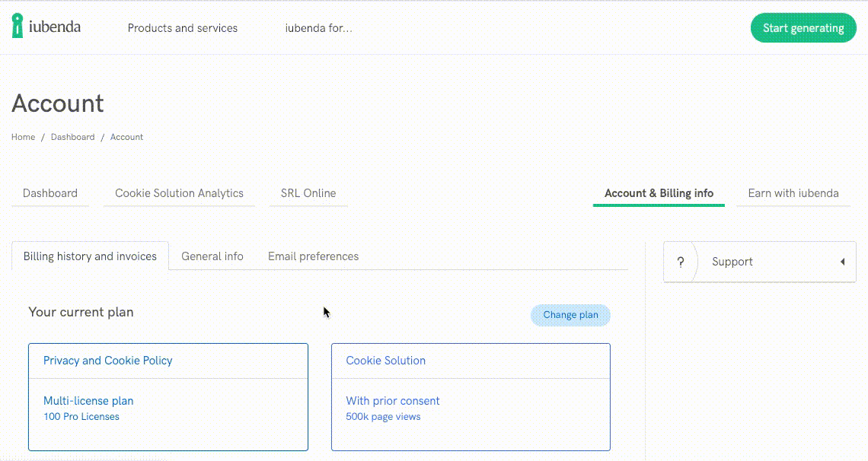Viewport: 868px width, 461px height.
Task: Open the Earn with iubenda tab
Action: click(x=793, y=193)
